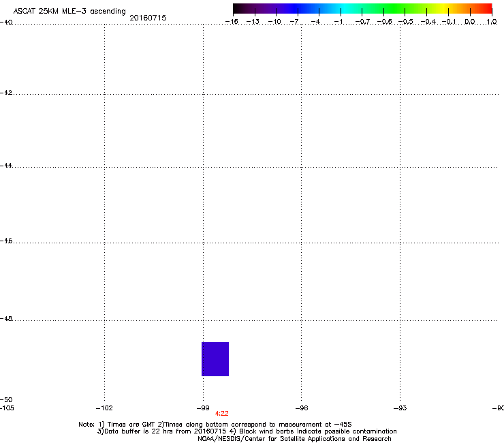Click the NOAA/NESDIS credit line
Image resolution: width=504 pixels, height=443 pixels.
(294, 439)
